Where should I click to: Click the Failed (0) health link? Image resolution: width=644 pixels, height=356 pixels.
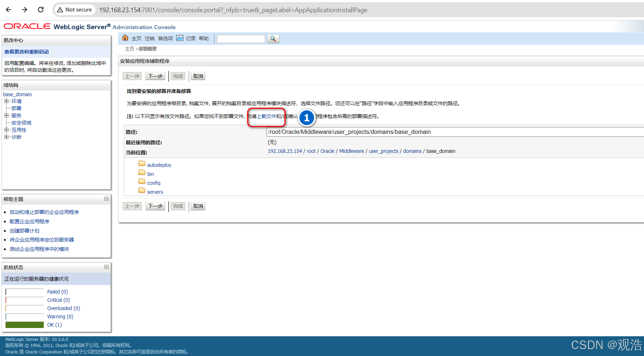pyautogui.click(x=57, y=292)
